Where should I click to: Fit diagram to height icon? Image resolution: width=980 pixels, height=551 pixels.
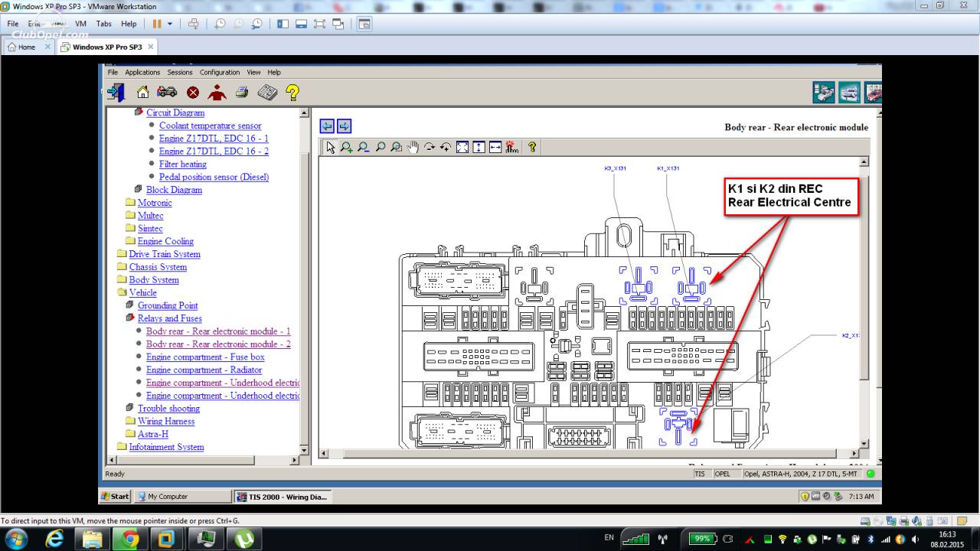pos(479,147)
